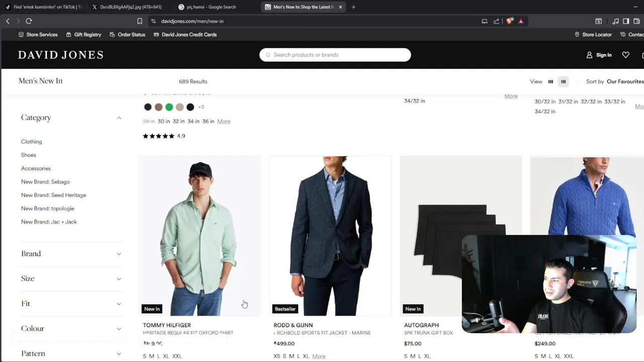The height and width of the screenshot is (362, 644).
Task: Filter by Accessories category
Action: [x=36, y=168]
